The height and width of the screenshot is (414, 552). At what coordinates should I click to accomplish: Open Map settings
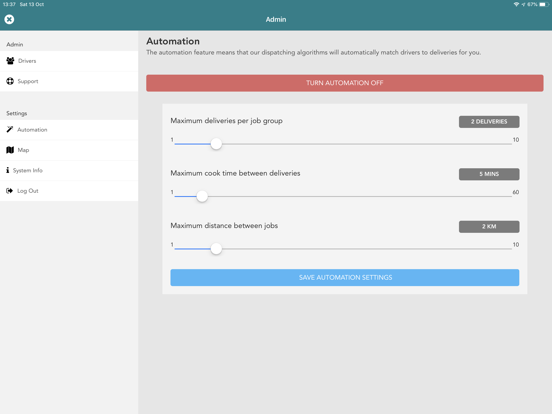[x=69, y=150]
